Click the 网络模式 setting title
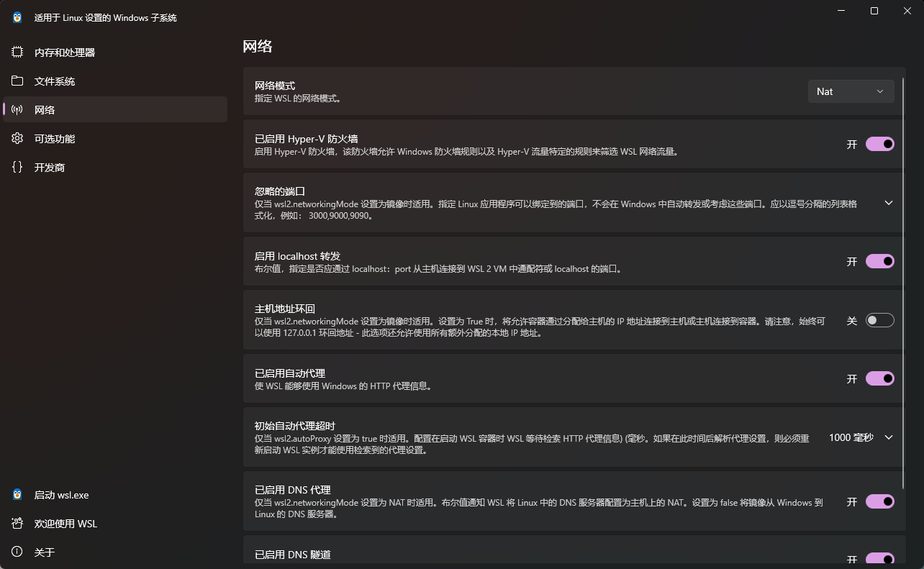924x569 pixels. pos(275,86)
